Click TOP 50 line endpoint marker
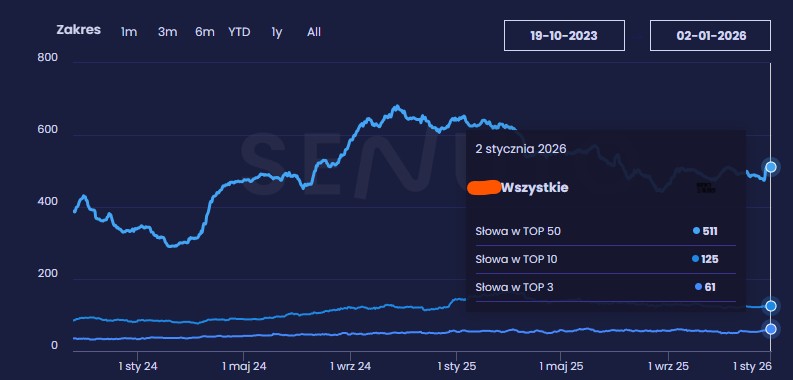 [771, 167]
